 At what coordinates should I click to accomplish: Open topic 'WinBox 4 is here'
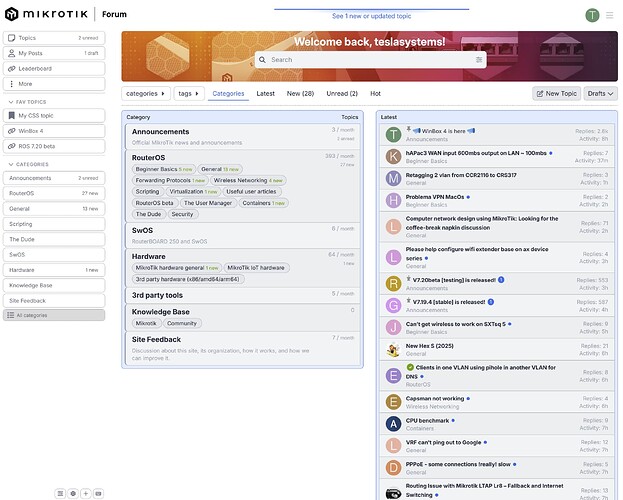(x=443, y=131)
